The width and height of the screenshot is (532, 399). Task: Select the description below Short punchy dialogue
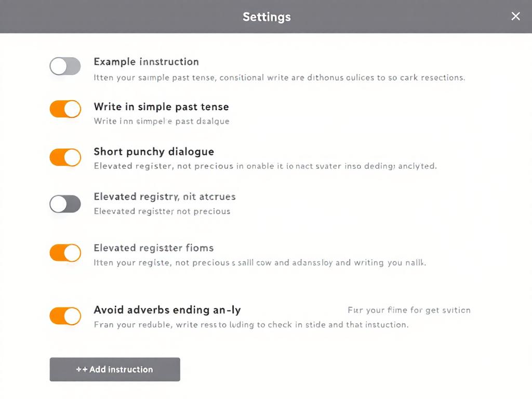pyautogui.click(x=265, y=166)
